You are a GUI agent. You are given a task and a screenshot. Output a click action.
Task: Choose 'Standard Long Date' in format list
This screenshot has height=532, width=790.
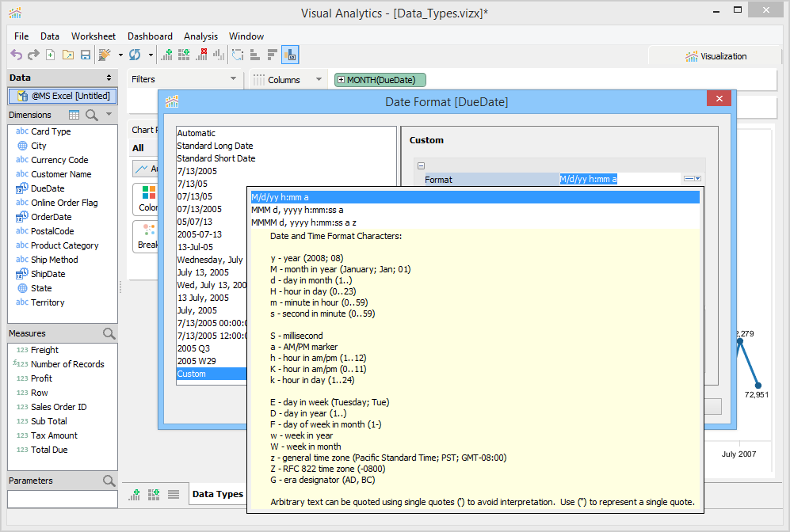pyautogui.click(x=216, y=146)
